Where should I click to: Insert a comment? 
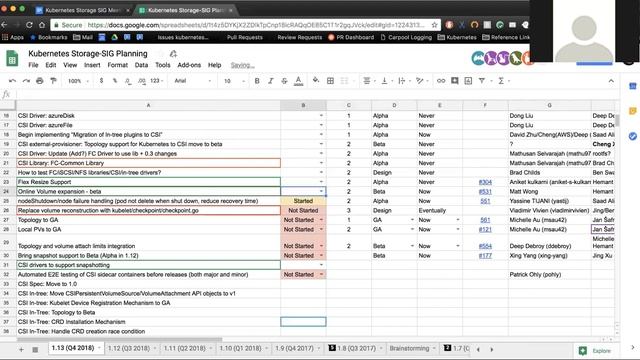(455, 81)
